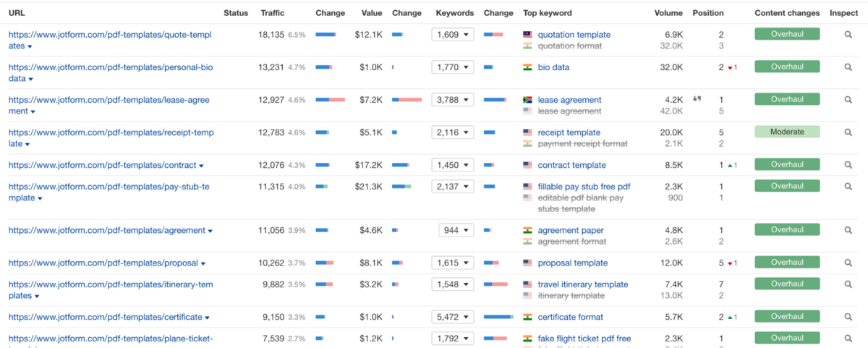This screenshot has height=348, width=868.
Task: Click the Content changes column header
Action: 787,13
